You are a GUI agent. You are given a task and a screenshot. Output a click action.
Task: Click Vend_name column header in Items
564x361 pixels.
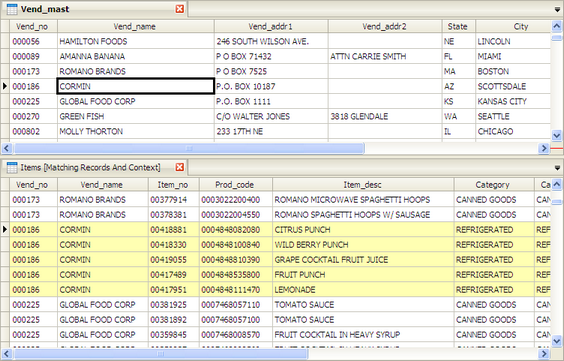point(103,185)
